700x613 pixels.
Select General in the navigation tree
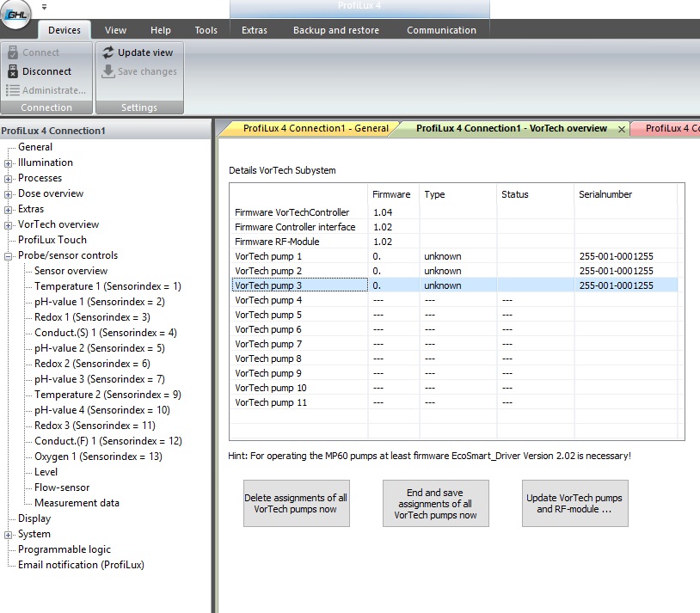tap(35, 147)
